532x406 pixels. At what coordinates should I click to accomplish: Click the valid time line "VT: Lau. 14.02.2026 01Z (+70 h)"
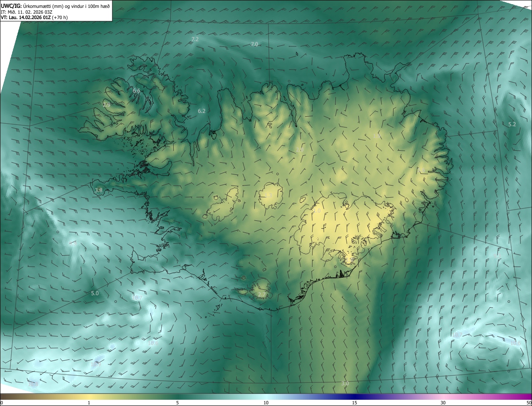click(34, 17)
